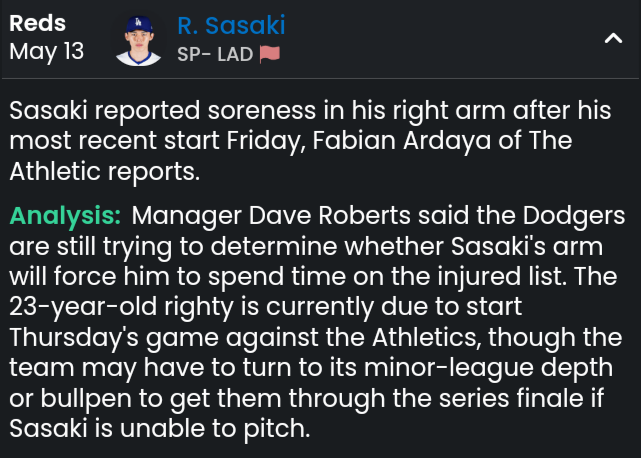Click the green Analysis heading
This screenshot has width=641, height=458.
click(x=65, y=216)
